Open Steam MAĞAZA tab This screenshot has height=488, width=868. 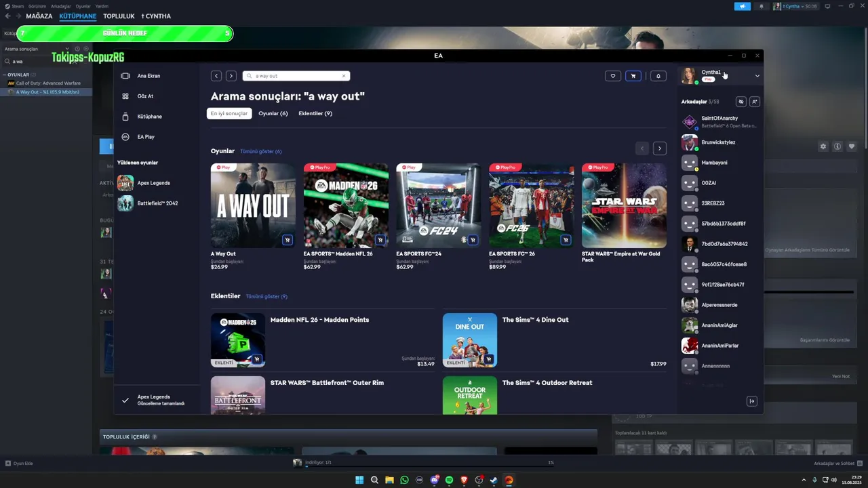tap(39, 16)
